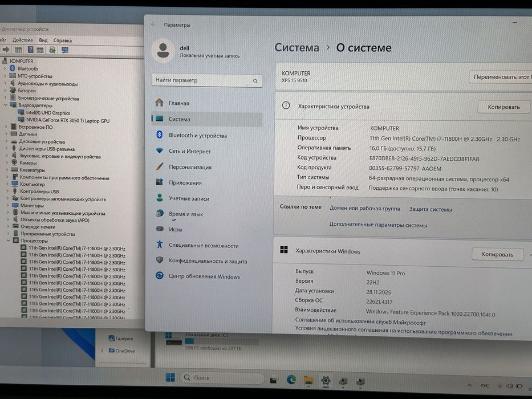Select Очереди печати in device tree
The image size is (532, 399).
point(38,227)
